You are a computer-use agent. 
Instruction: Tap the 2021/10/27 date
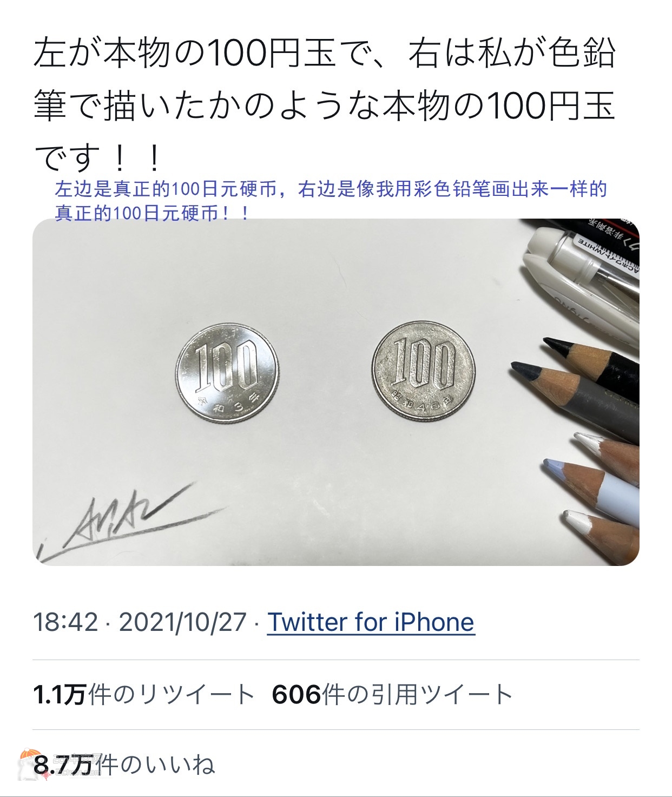pos(183,622)
